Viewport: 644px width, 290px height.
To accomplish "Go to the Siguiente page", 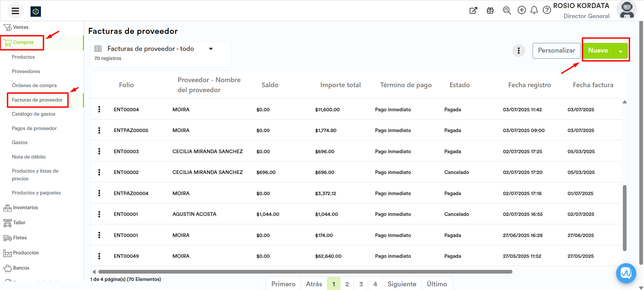I will 402,284.
